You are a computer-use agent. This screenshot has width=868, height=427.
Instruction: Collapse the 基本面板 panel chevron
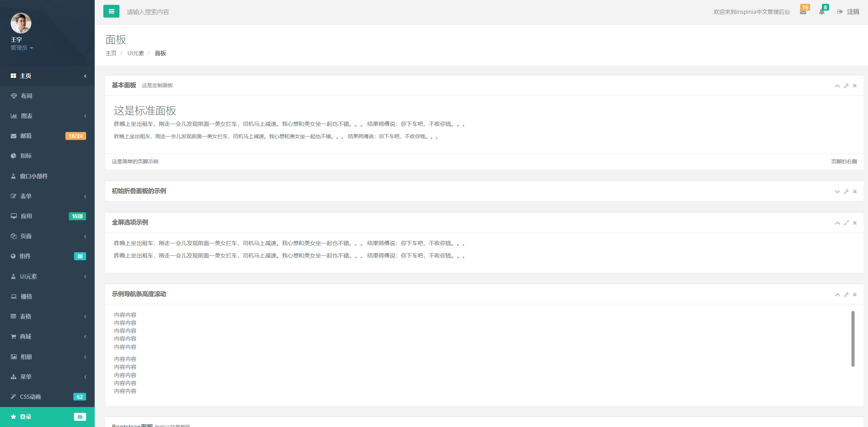pos(837,86)
